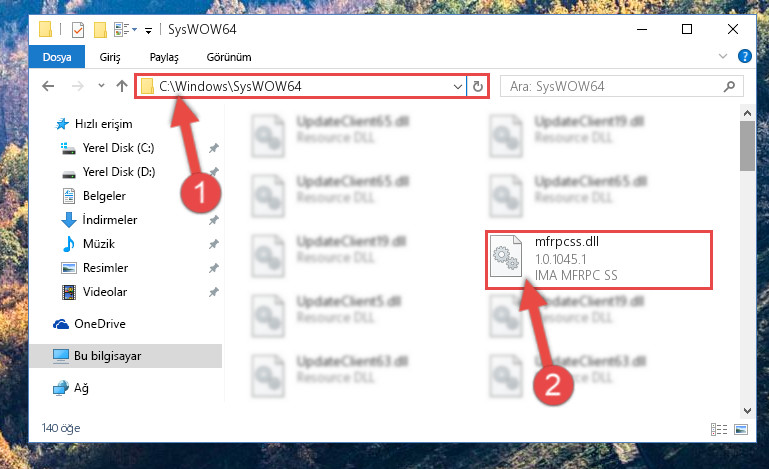Switch to large thumbnails view icon
The height and width of the screenshot is (469, 769).
tap(741, 430)
